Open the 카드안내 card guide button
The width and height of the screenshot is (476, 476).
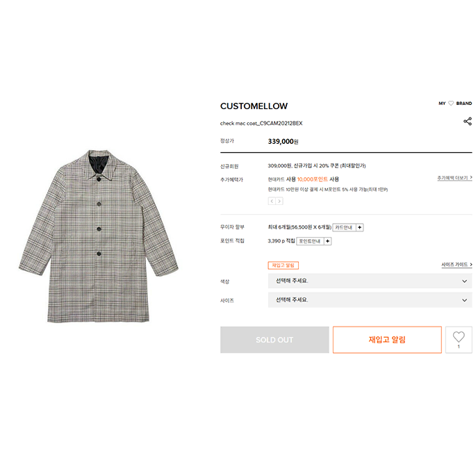[x=344, y=227]
